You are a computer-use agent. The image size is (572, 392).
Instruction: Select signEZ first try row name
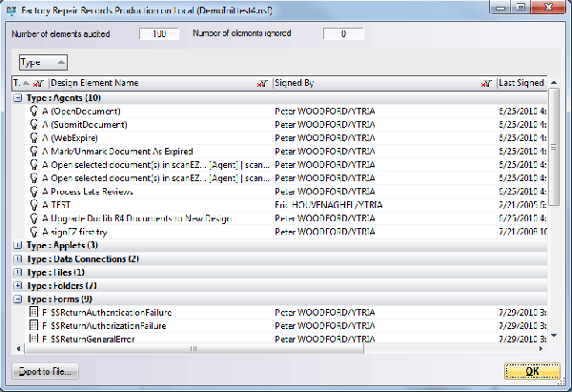pos(79,232)
